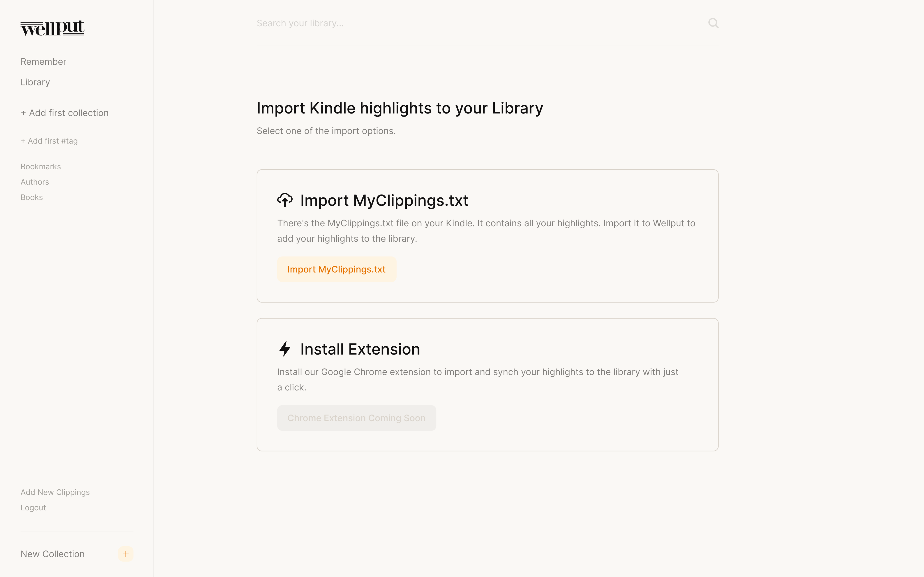Add first #tag link
Screen dimensions: 924x577
coord(49,141)
